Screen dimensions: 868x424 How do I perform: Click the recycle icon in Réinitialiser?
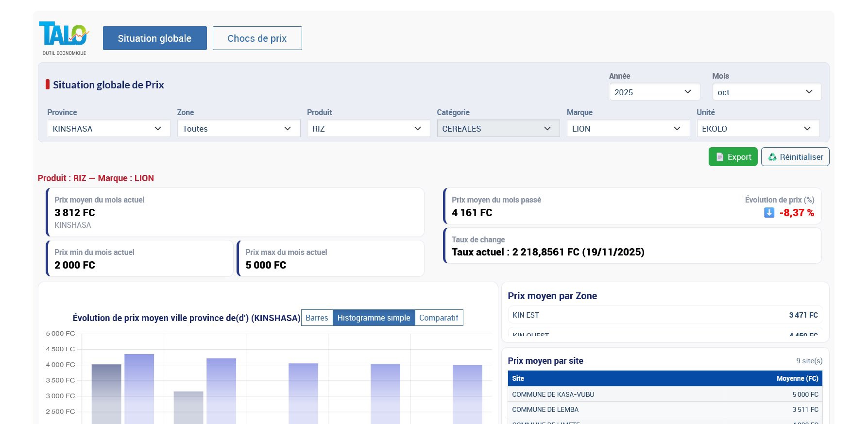click(x=772, y=157)
